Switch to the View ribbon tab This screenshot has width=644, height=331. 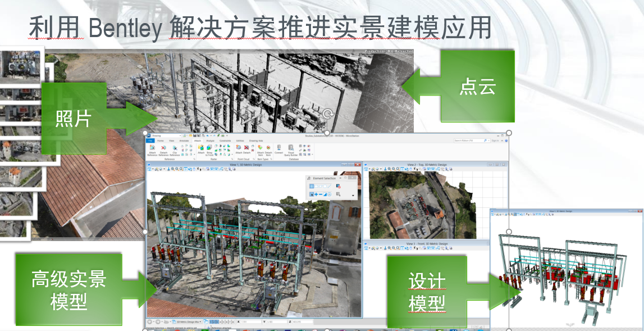(x=171, y=140)
